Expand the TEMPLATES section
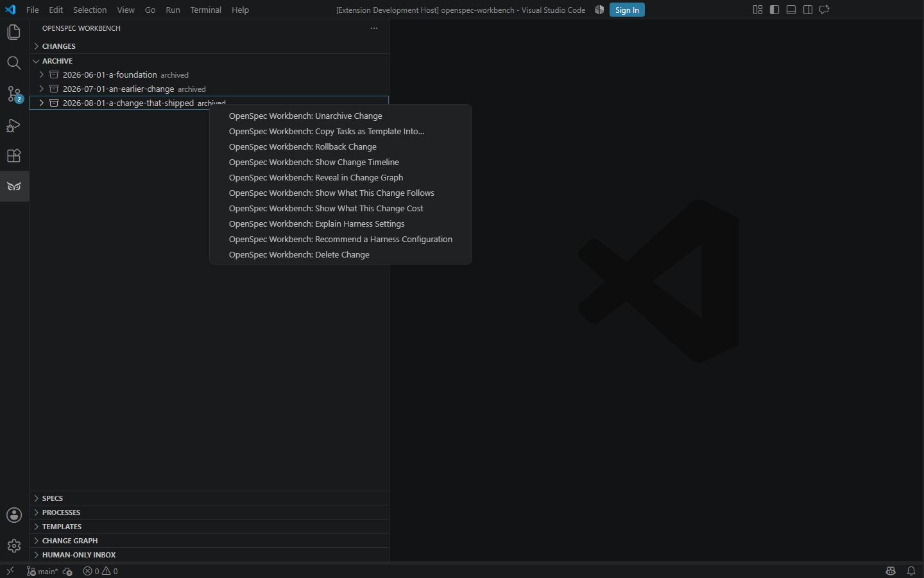 [209, 527]
